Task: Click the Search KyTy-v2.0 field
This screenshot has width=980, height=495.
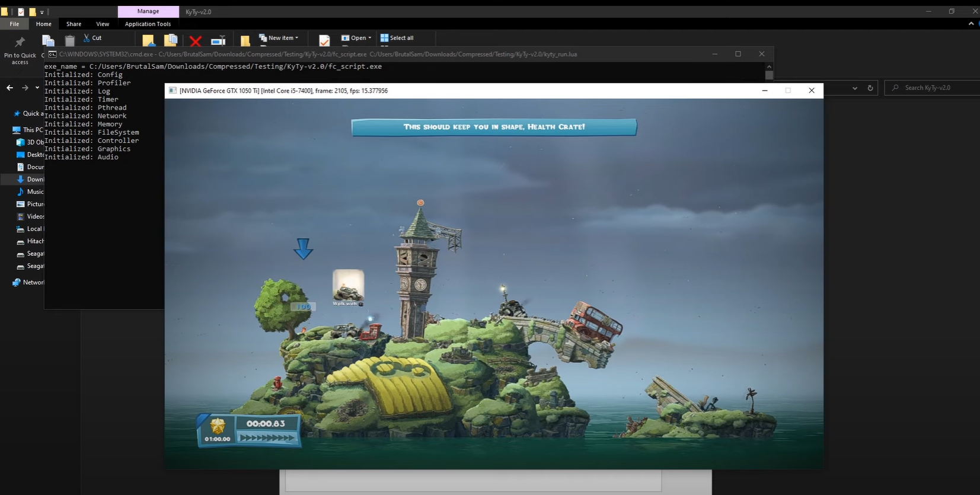Action: [x=932, y=88]
